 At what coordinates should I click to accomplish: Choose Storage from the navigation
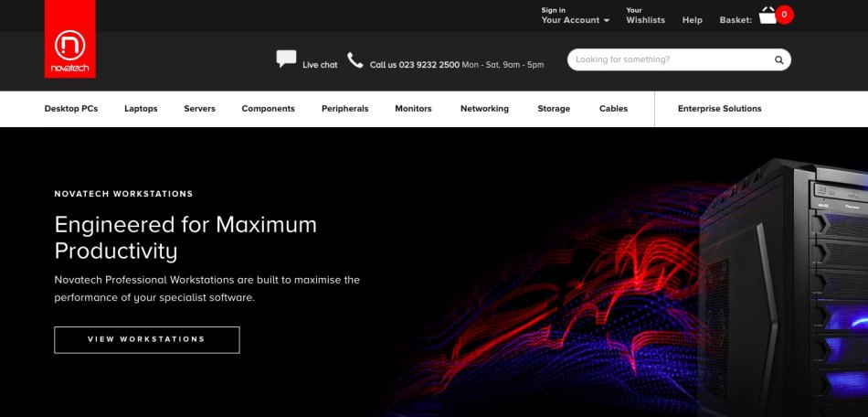coord(554,109)
